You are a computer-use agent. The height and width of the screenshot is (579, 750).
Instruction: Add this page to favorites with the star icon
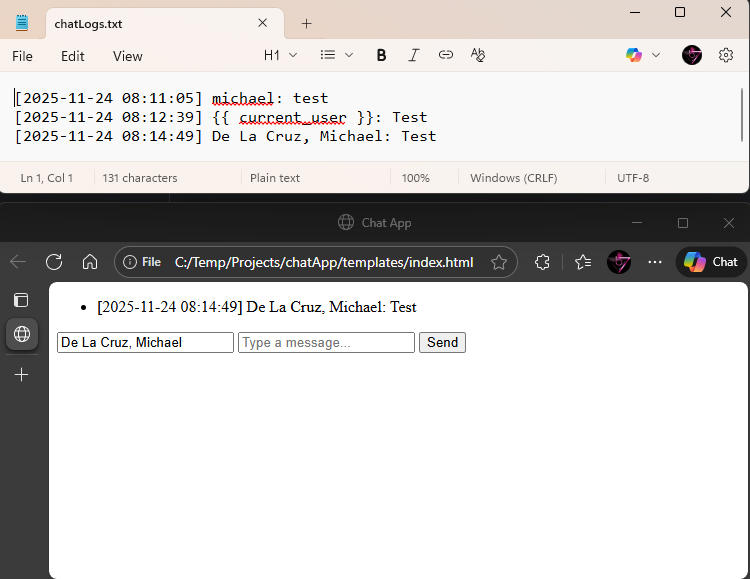(x=499, y=262)
